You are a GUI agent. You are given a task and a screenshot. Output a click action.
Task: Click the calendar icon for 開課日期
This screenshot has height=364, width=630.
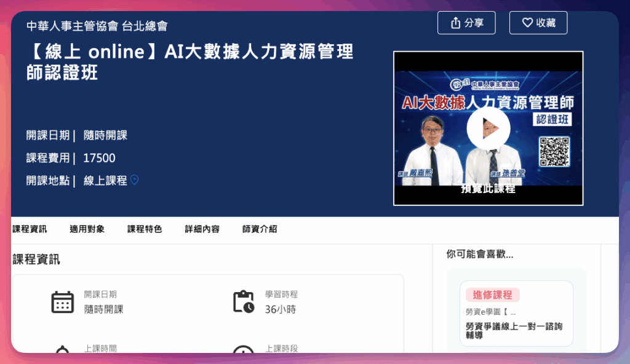click(62, 302)
